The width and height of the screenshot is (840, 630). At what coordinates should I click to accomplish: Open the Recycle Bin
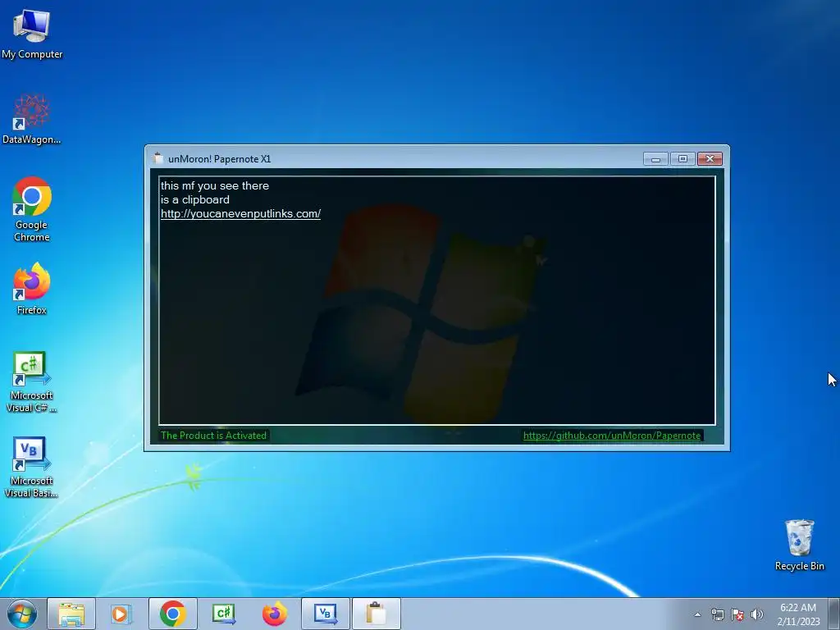coord(799,545)
